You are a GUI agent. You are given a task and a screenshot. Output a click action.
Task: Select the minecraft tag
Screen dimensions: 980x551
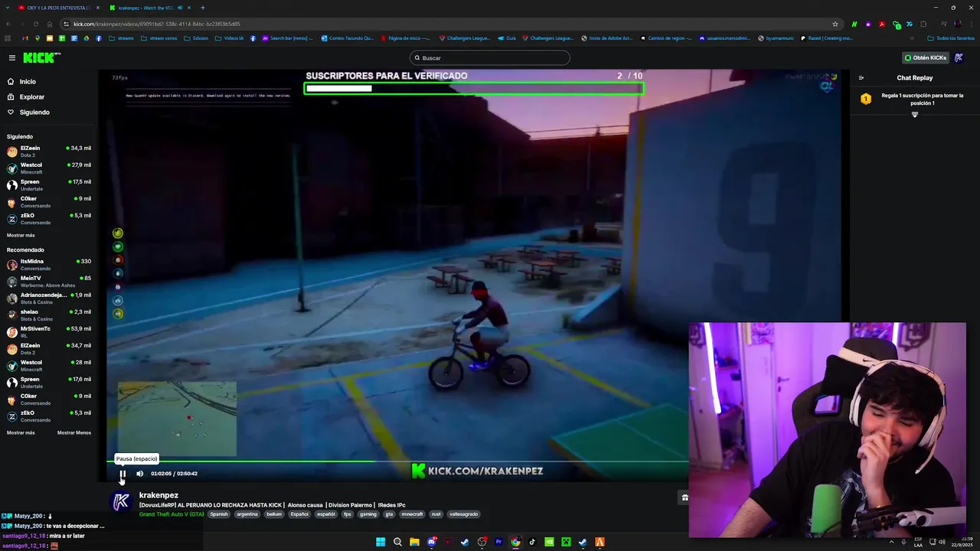[x=412, y=514]
